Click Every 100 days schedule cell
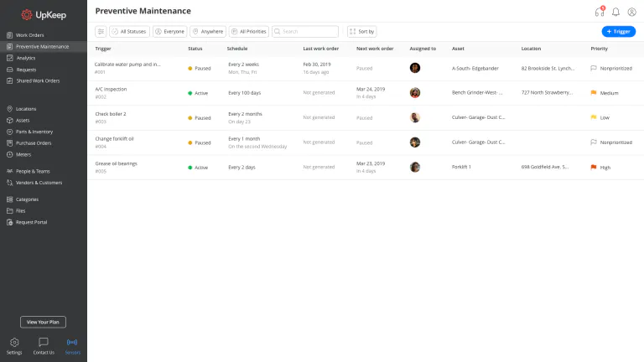 pos(244,93)
